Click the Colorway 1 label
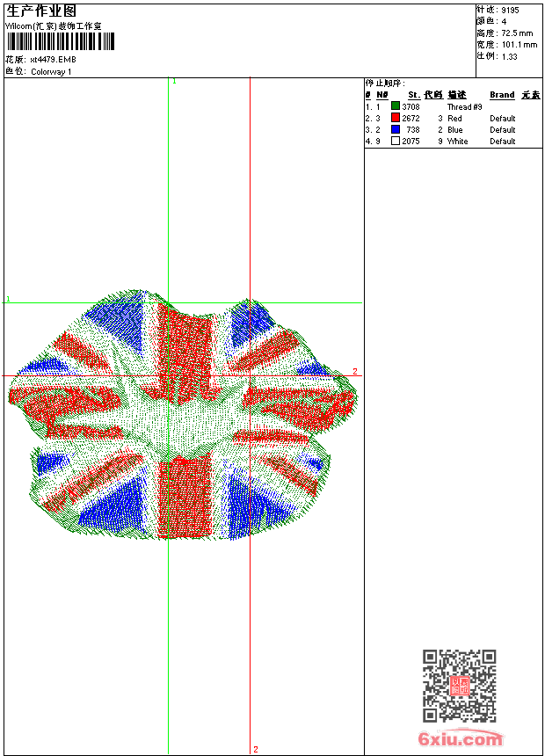The width and height of the screenshot is (545, 756). (x=51, y=72)
